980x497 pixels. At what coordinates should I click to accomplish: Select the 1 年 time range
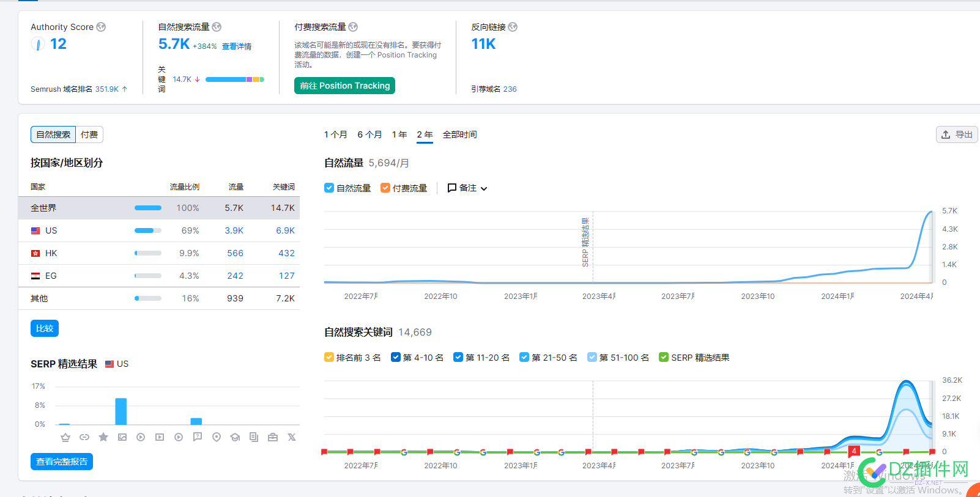tap(399, 134)
